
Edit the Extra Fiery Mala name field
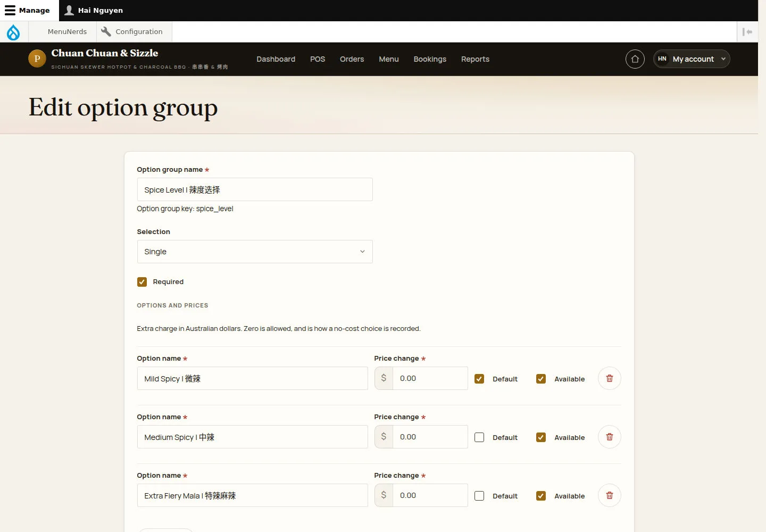click(252, 495)
